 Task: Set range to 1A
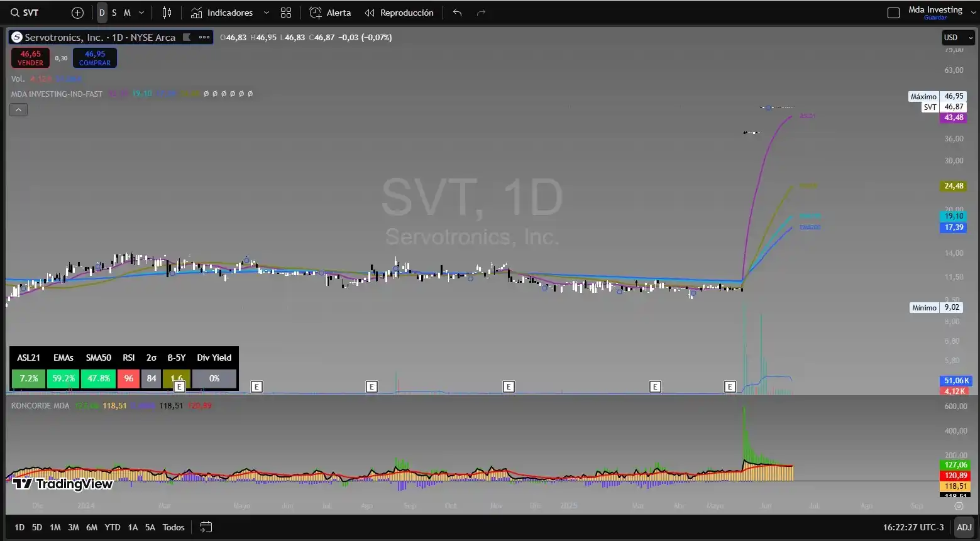coord(133,527)
